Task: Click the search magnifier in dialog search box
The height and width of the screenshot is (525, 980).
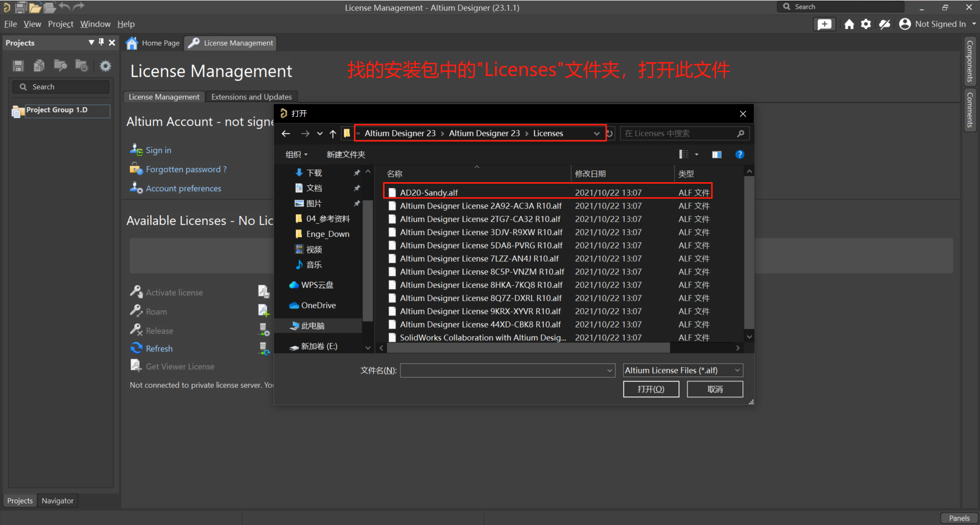Action: 740,133
